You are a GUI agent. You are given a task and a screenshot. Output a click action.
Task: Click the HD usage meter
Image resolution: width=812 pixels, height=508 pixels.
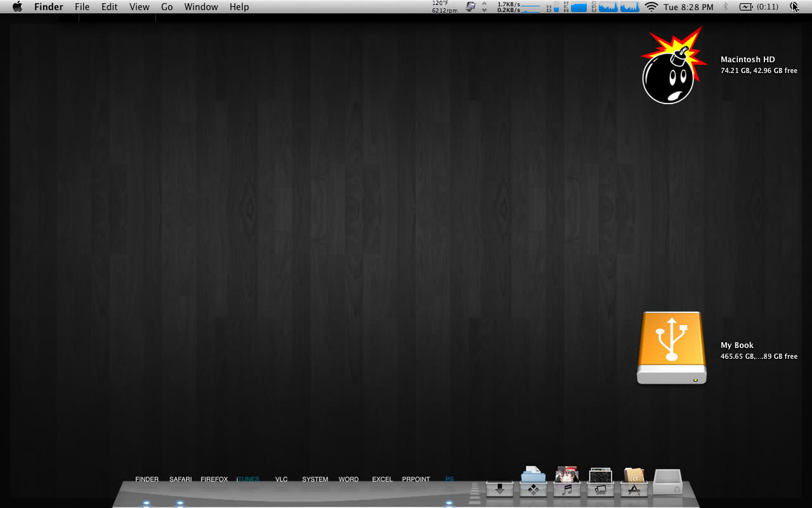point(553,7)
